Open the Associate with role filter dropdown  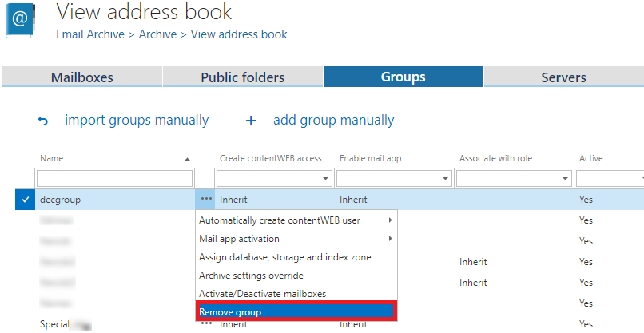pos(565,179)
